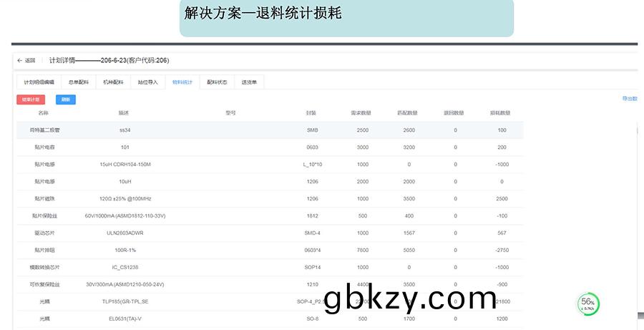This screenshot has height=330, width=644.
Task: Open the 送货单 tab
Action: pos(249,82)
